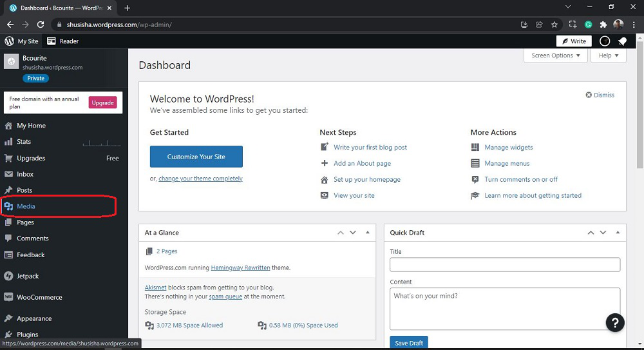Save the quick draft with Save Draft
This screenshot has width=644, height=350.
point(409,343)
